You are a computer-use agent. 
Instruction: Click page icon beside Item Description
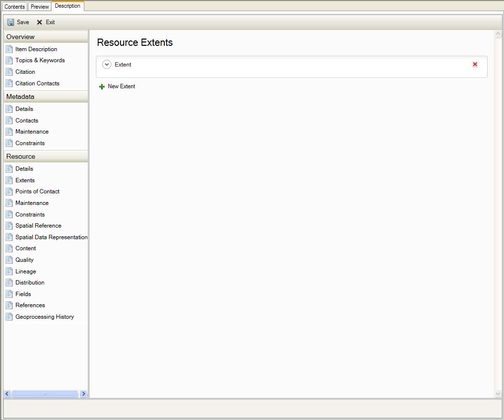click(x=9, y=49)
